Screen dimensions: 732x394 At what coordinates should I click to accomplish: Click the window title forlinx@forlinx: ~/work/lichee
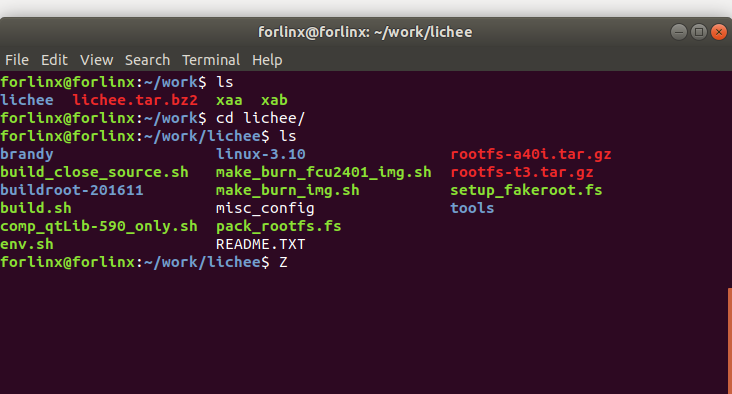coord(365,32)
